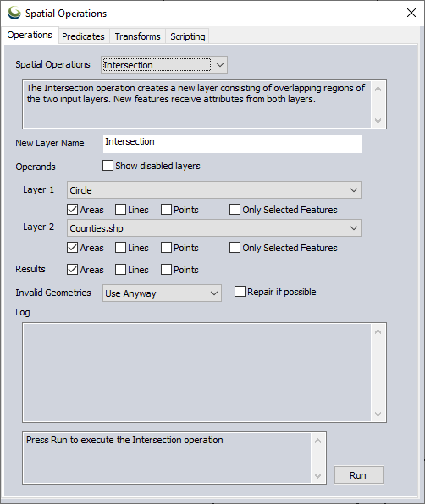The height and width of the screenshot is (504, 425).
Task: Close the Spatial Operations dialog
Action: click(x=411, y=13)
